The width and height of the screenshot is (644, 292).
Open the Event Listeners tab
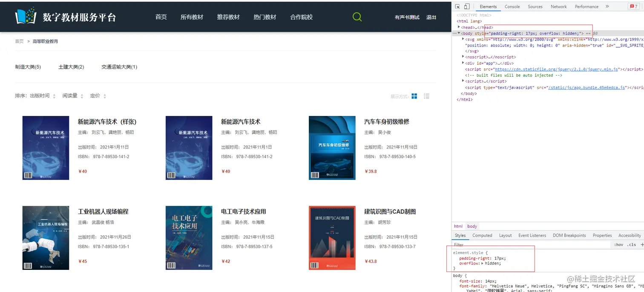point(532,235)
